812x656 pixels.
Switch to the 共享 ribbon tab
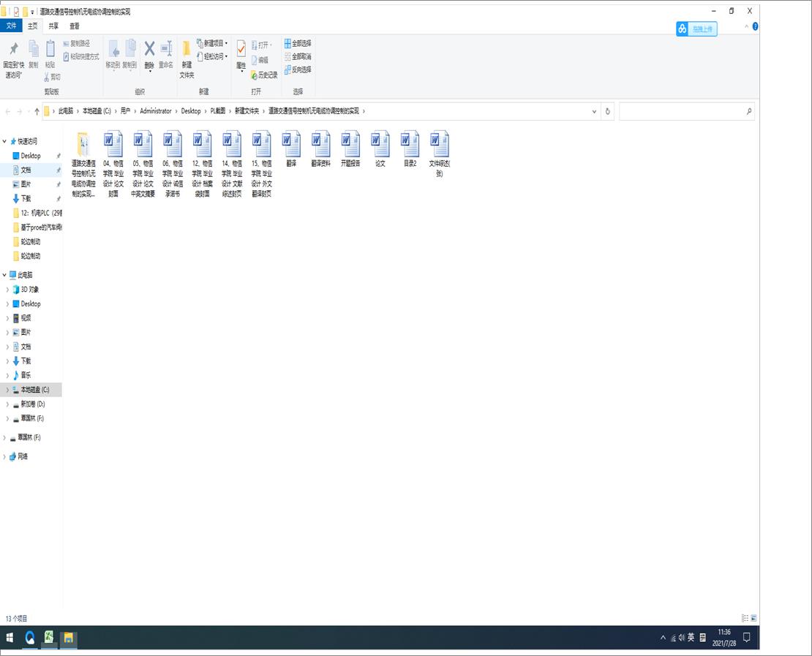click(x=54, y=26)
